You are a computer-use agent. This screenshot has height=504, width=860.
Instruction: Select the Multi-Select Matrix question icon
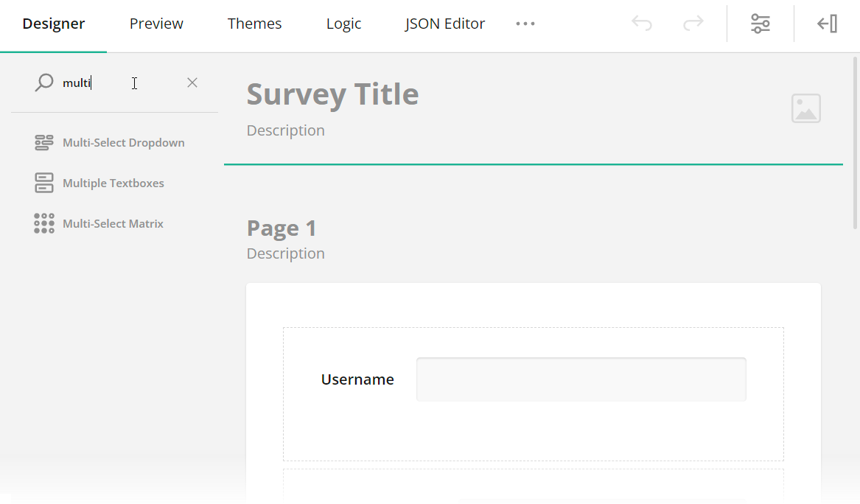[x=43, y=223]
